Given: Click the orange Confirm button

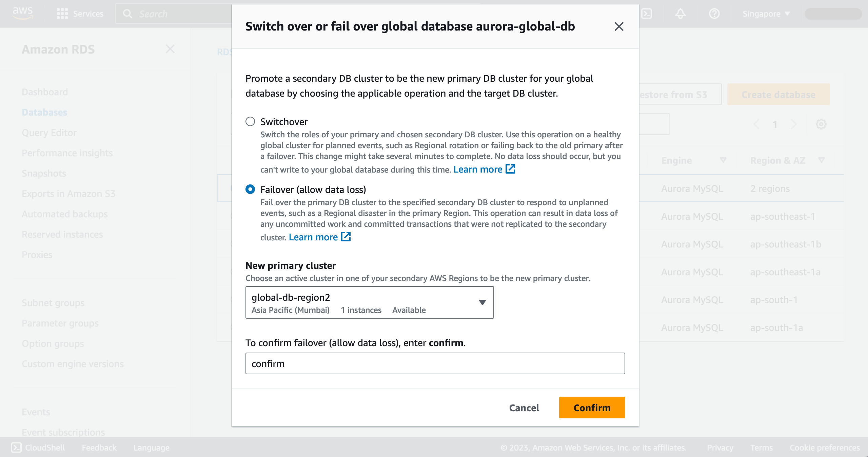Looking at the screenshot, I should pyautogui.click(x=592, y=408).
